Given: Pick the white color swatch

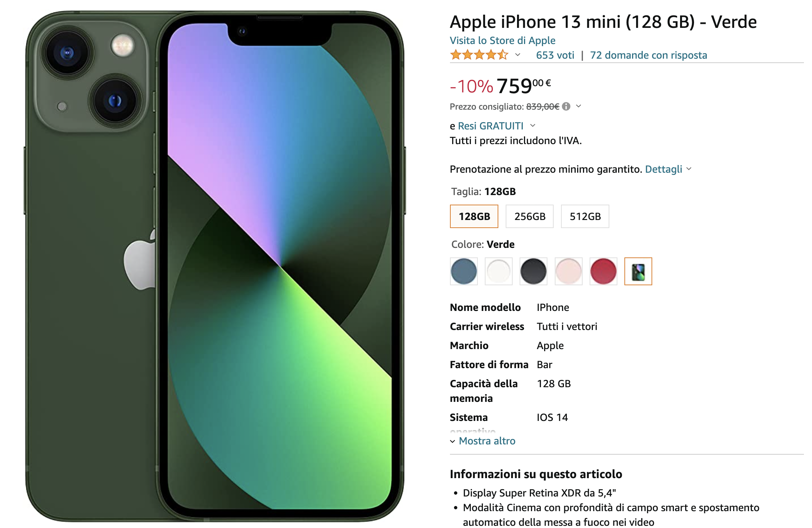Looking at the screenshot, I should pyautogui.click(x=499, y=271).
